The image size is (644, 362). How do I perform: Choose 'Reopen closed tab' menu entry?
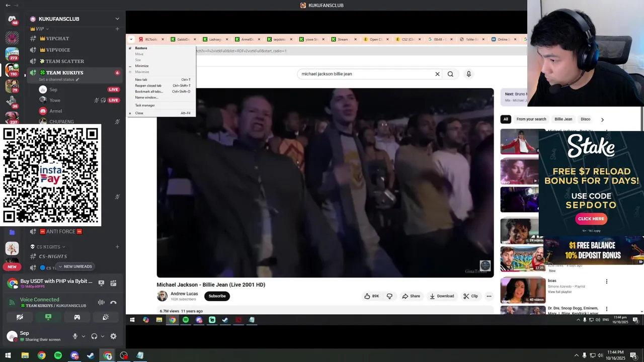click(161, 85)
